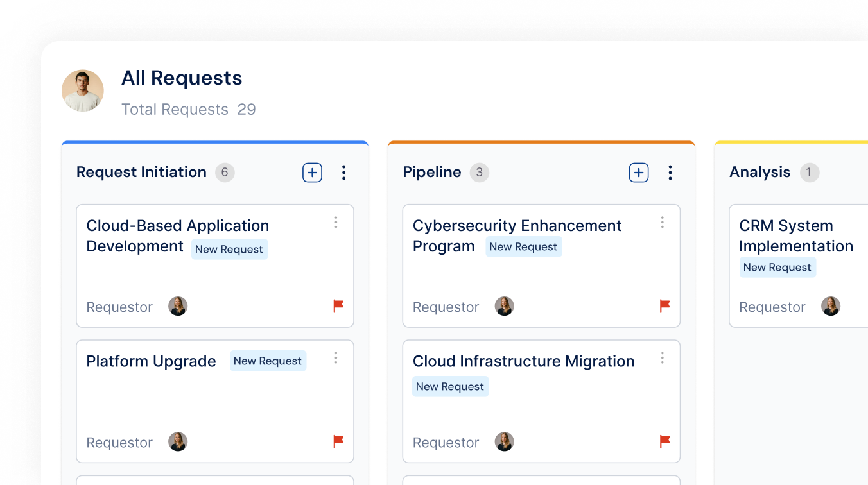The image size is (868, 485).
Task: Click Requestor label on Cybersecurity Enhancement Program card
Action: pyautogui.click(x=446, y=307)
